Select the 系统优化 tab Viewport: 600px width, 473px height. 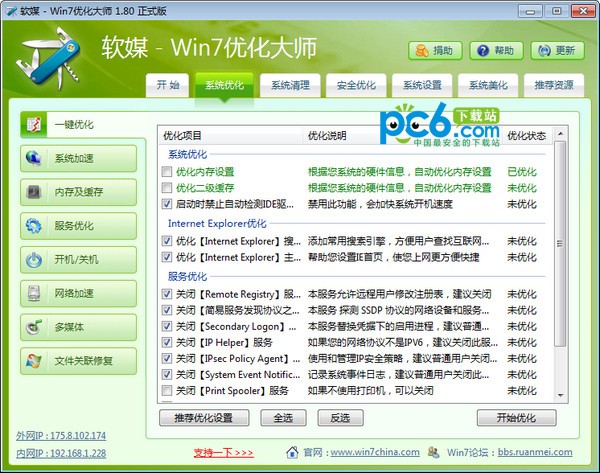[x=224, y=85]
